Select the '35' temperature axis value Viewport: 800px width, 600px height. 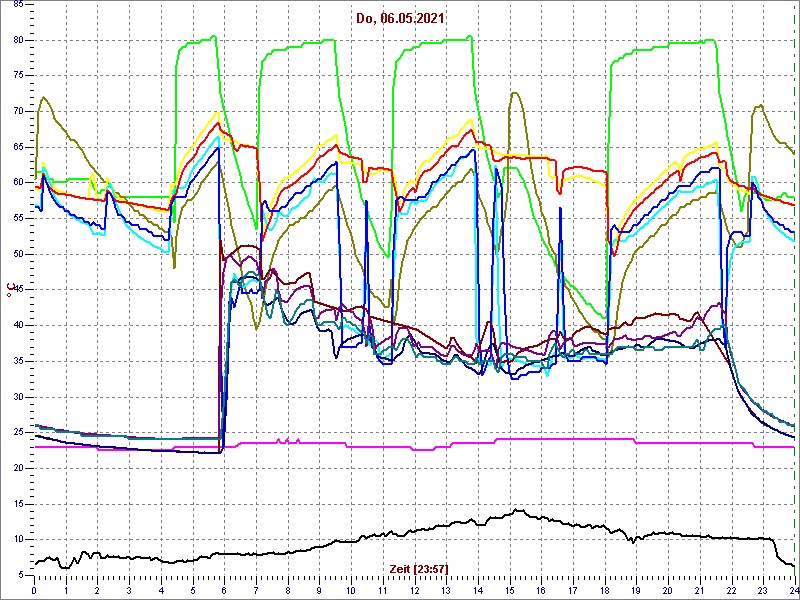point(18,361)
